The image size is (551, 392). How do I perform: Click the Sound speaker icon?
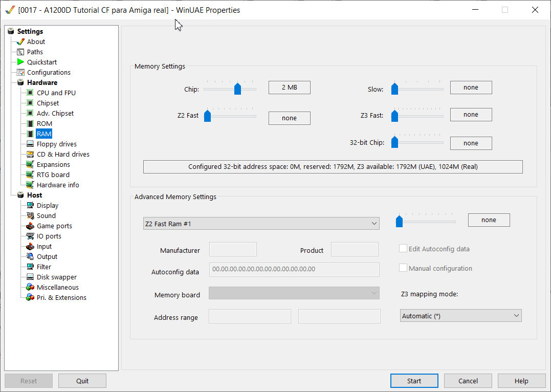[x=30, y=215]
